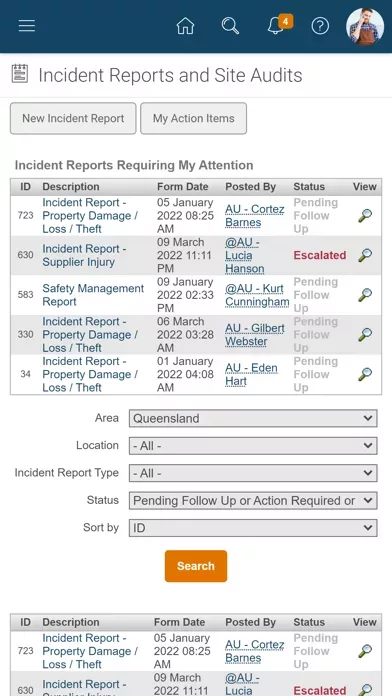Screen dimensions: 392x696
Task: Expand the Area dropdown showing Queensland
Action: (x=253, y=418)
